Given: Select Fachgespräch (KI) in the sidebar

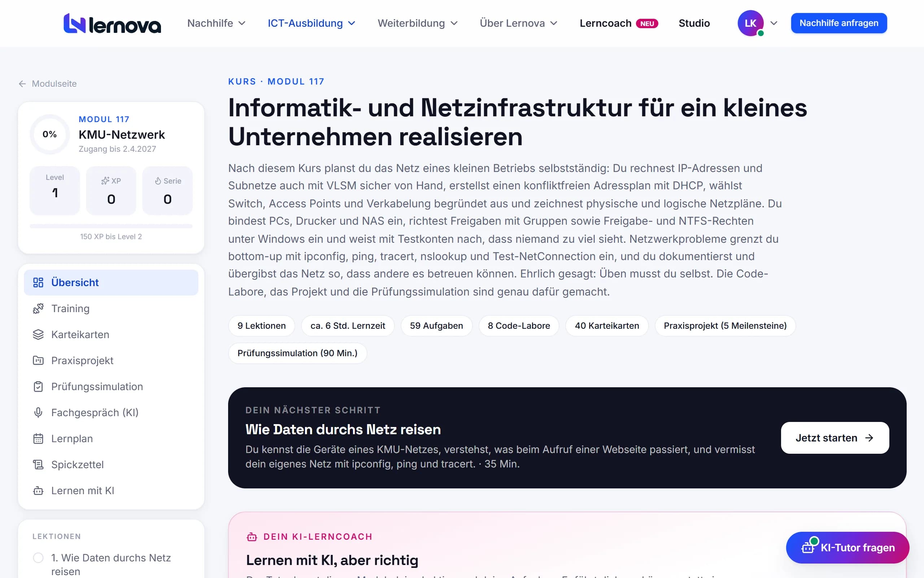Looking at the screenshot, I should tap(111, 413).
